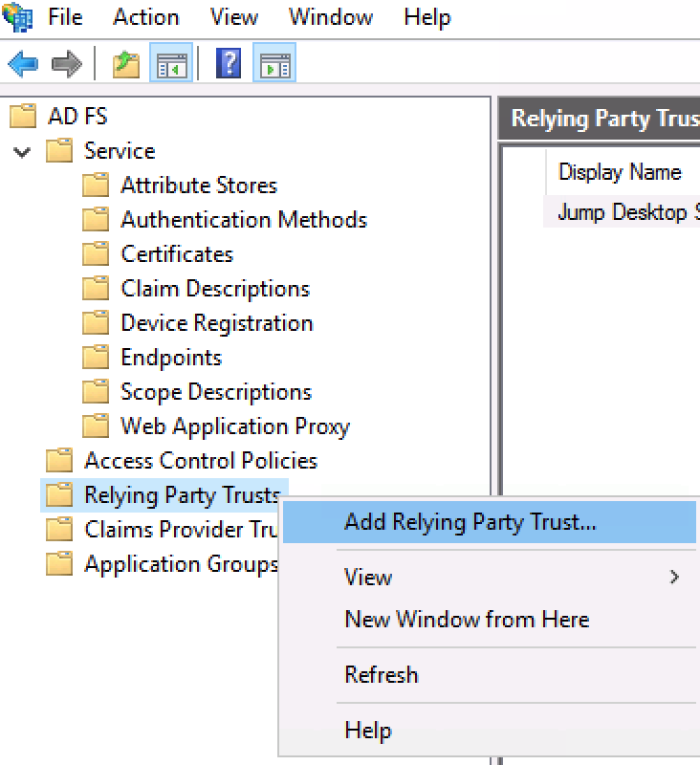Click the Application Groups folder icon
Image resolution: width=700 pixels, height=765 pixels.
[59, 564]
